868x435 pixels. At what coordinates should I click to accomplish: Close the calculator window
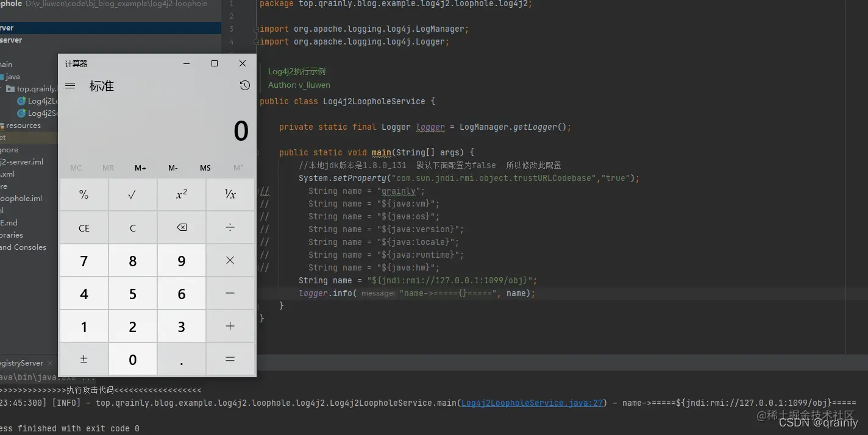(243, 63)
